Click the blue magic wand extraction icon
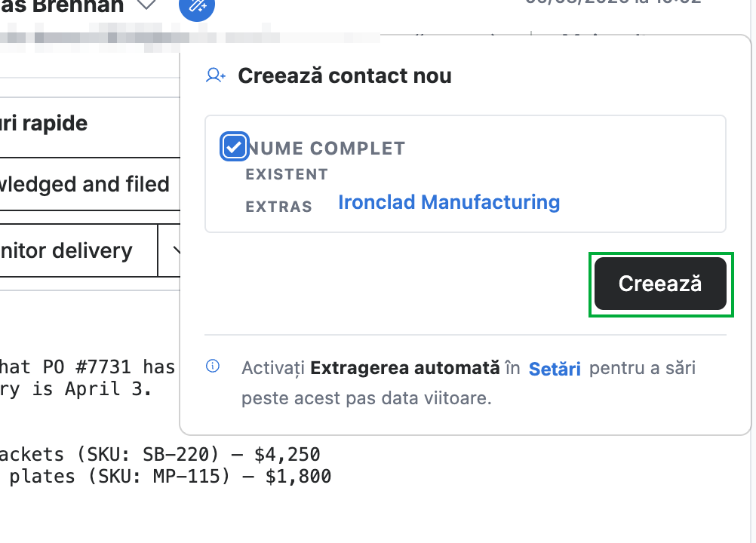Screen dimensions: 756x543 coord(197,6)
